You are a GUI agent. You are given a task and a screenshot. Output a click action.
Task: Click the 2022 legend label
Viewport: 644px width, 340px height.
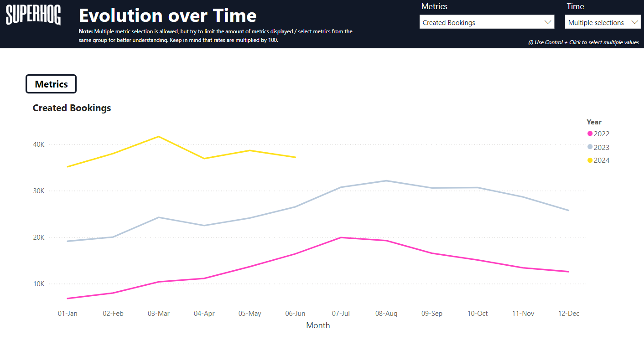[x=602, y=134]
